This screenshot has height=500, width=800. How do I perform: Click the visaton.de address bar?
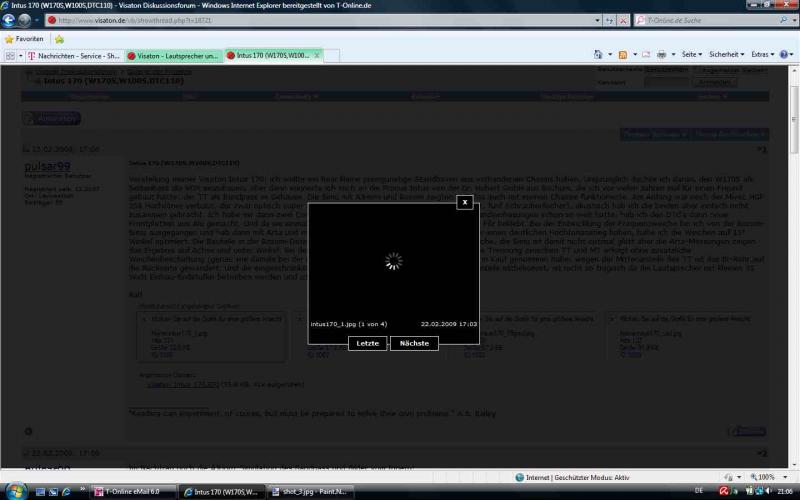[319, 20]
